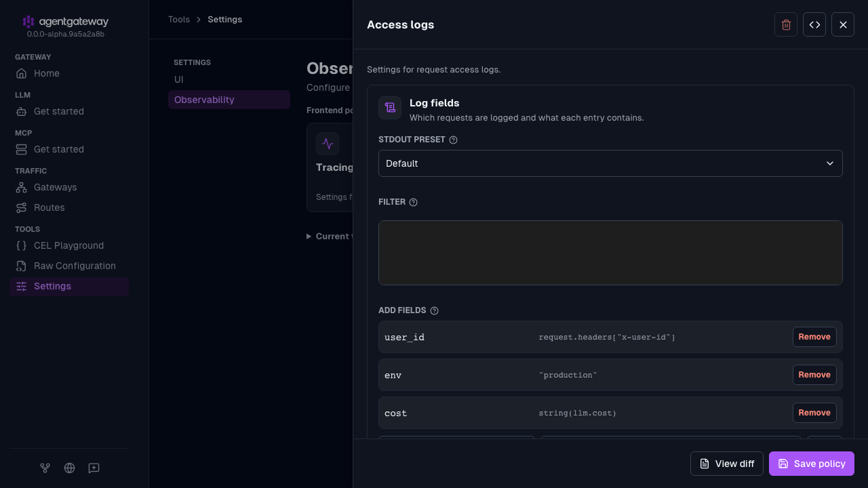Close the Access logs panel

(x=843, y=24)
